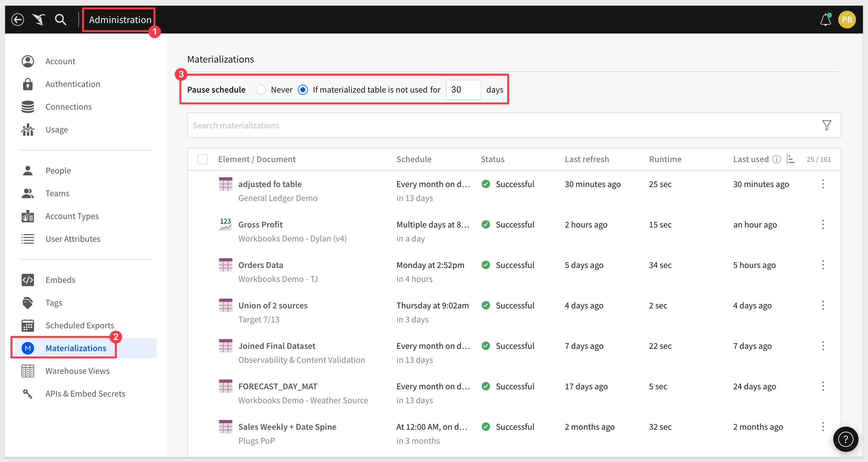Click the Tags icon in sidebar
This screenshot has width=868, height=462.
28,303
